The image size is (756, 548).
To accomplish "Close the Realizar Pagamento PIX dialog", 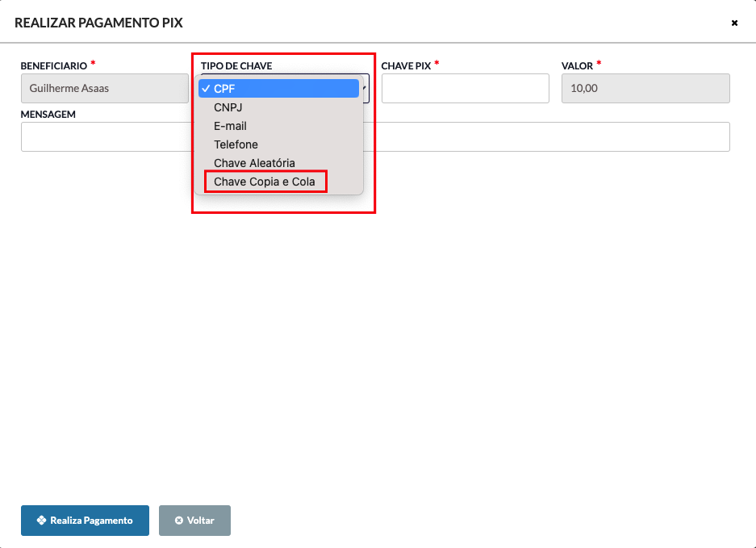I will coord(734,23).
